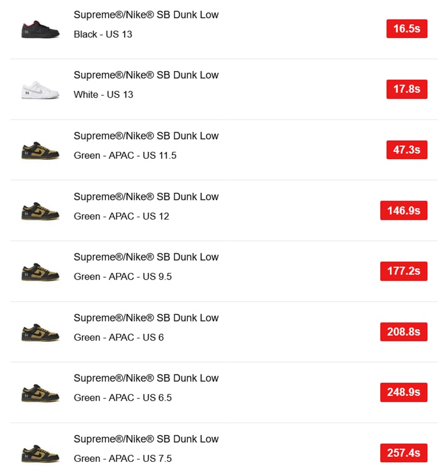Open the SB Dunk Low title above Black - US 13

(146, 15)
